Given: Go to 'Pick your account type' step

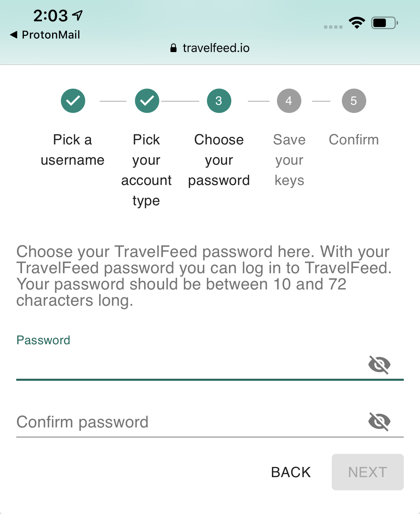Looking at the screenshot, I should click(x=146, y=170).
